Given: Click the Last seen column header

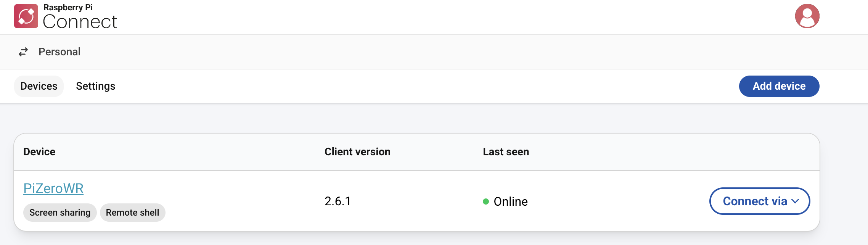Looking at the screenshot, I should coord(505,152).
